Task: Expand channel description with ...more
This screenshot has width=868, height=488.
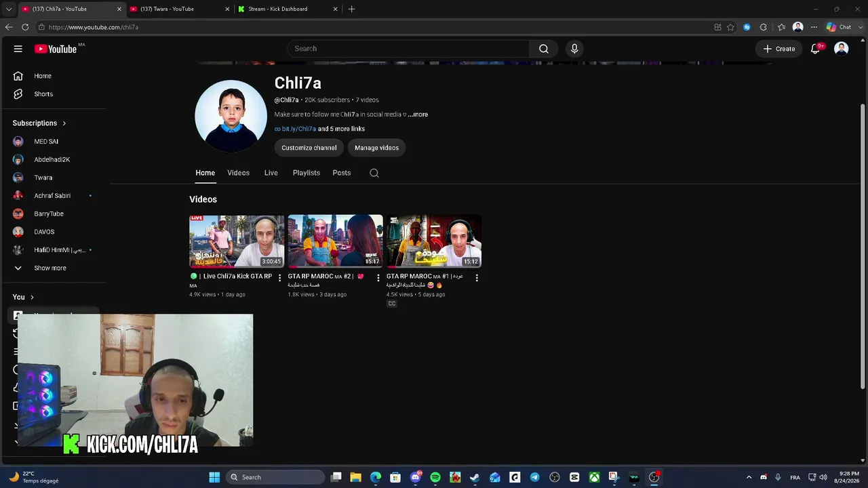Action: click(418, 115)
